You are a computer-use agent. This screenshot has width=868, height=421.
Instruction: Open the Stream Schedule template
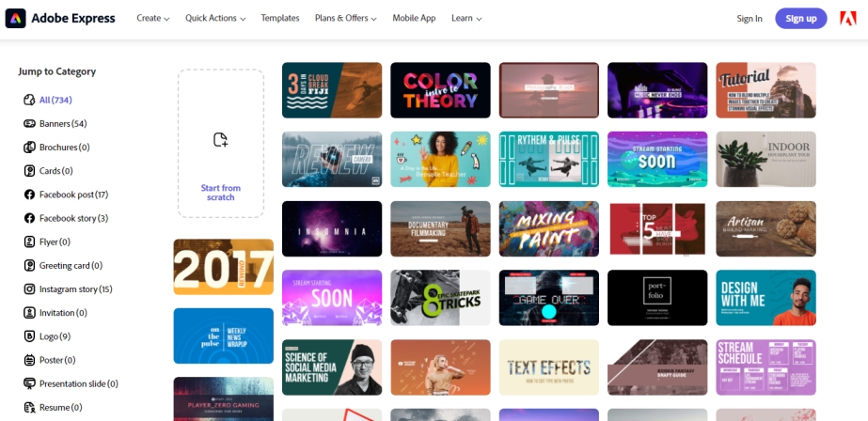pyautogui.click(x=766, y=367)
